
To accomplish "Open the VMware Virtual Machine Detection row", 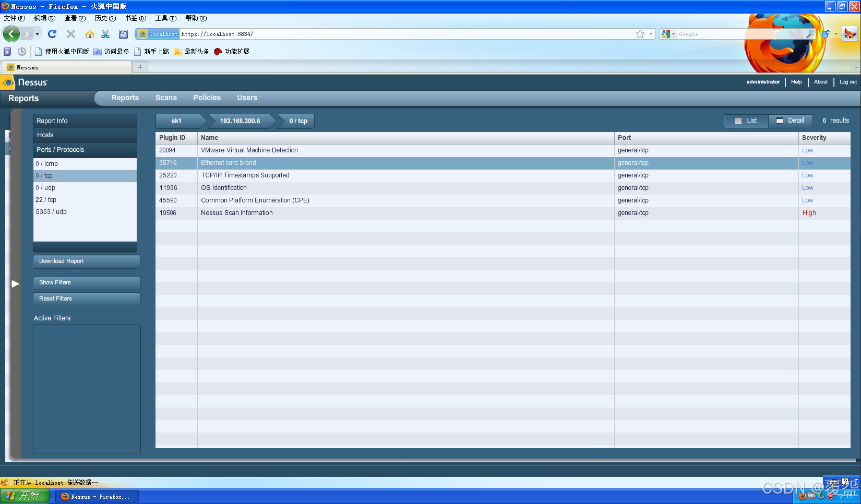I will [x=503, y=150].
